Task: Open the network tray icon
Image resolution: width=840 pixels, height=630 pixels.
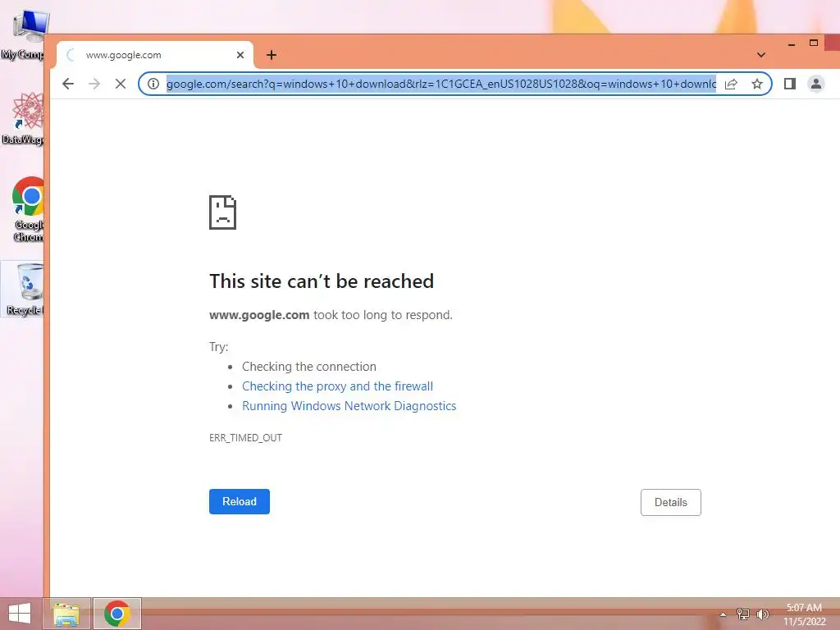Action: 743,614
